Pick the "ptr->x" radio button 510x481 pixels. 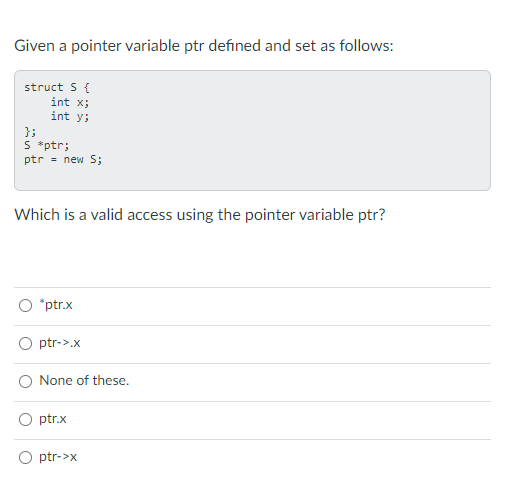25,457
